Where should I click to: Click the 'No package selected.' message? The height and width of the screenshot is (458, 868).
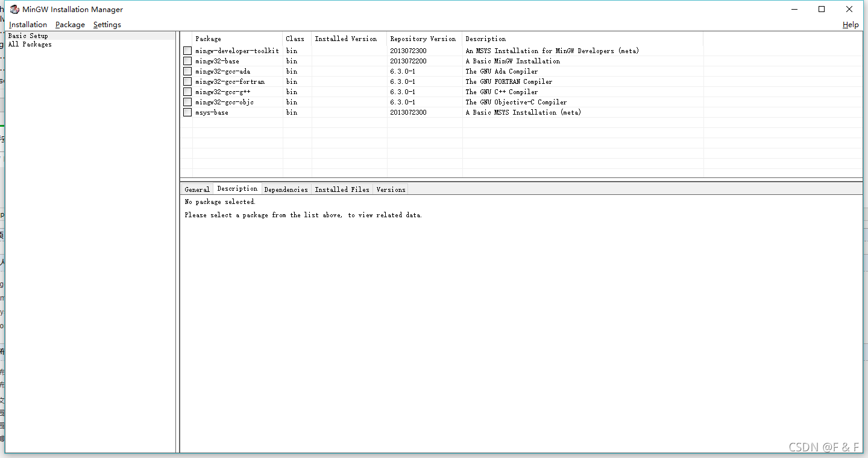(x=220, y=202)
